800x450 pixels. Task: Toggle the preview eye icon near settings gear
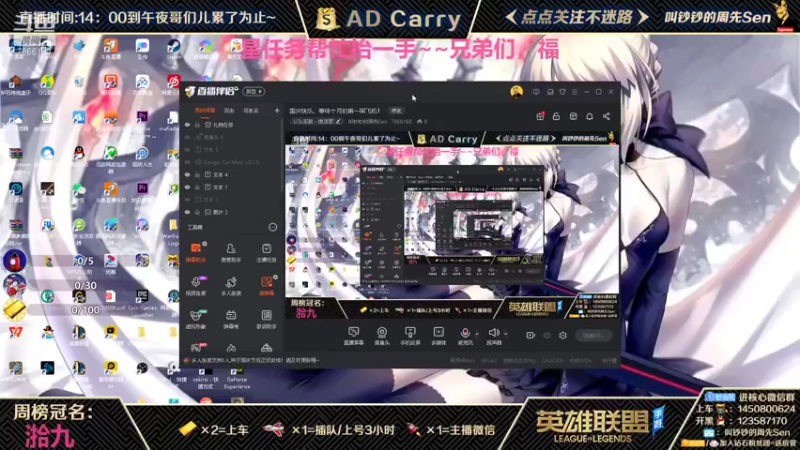[547, 335]
